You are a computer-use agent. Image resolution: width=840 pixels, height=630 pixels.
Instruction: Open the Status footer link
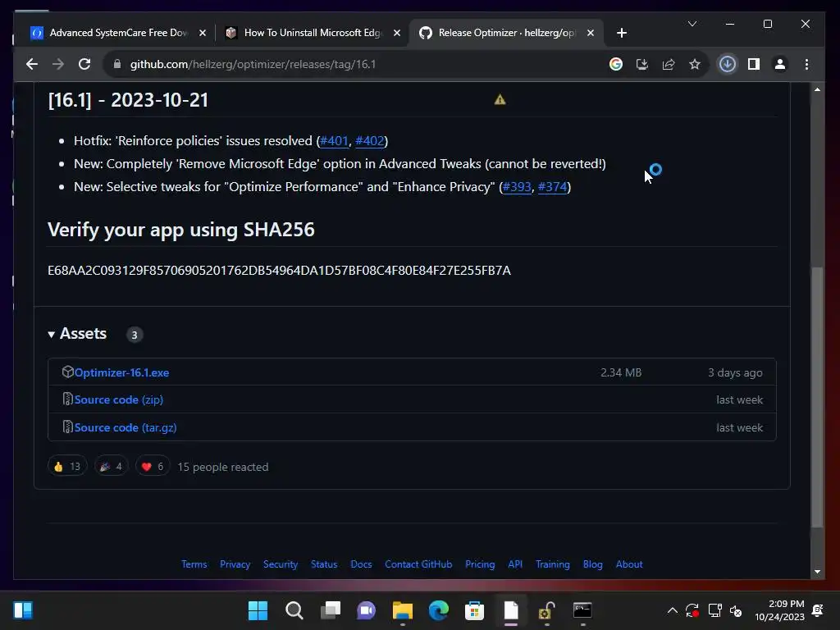[x=324, y=564]
